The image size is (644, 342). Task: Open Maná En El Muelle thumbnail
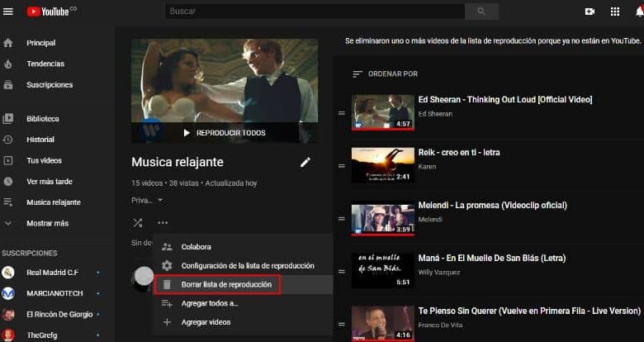tap(383, 271)
